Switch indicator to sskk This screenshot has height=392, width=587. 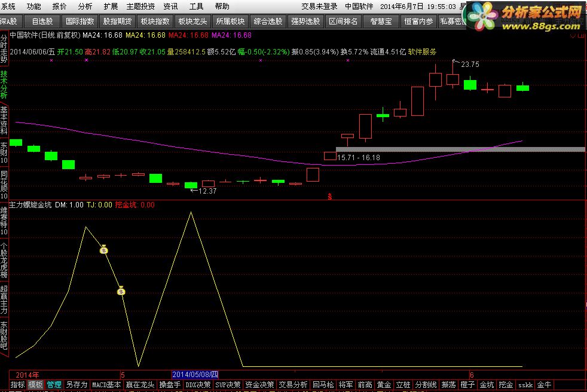coord(525,384)
